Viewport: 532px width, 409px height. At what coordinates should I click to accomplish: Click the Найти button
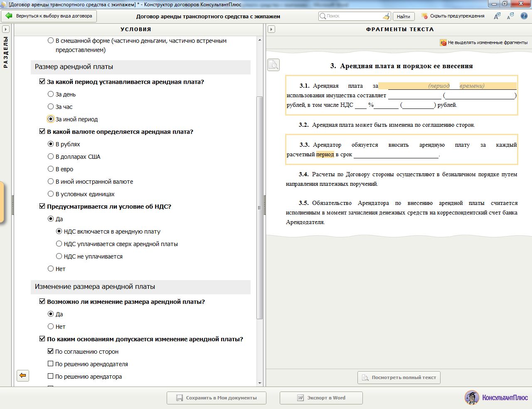tap(403, 17)
